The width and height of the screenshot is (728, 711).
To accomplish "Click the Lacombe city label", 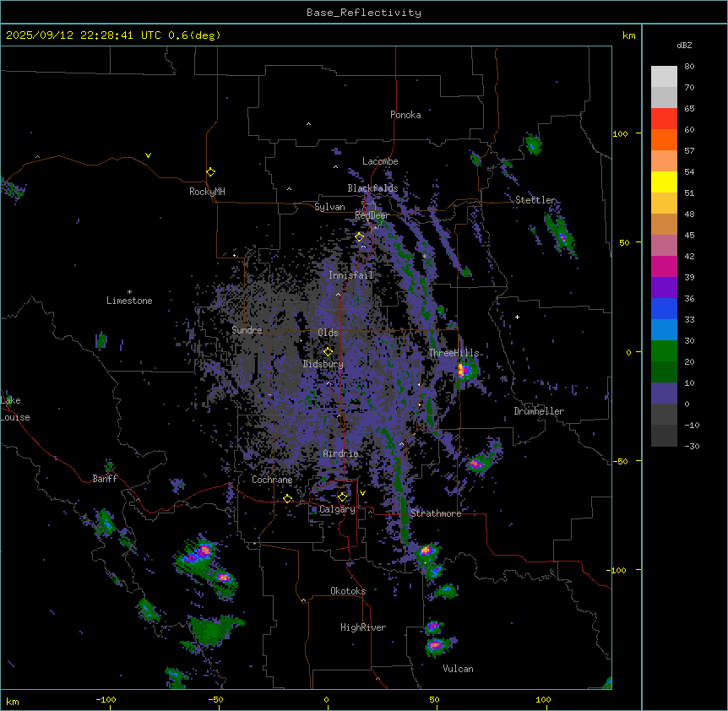I will tap(380, 161).
